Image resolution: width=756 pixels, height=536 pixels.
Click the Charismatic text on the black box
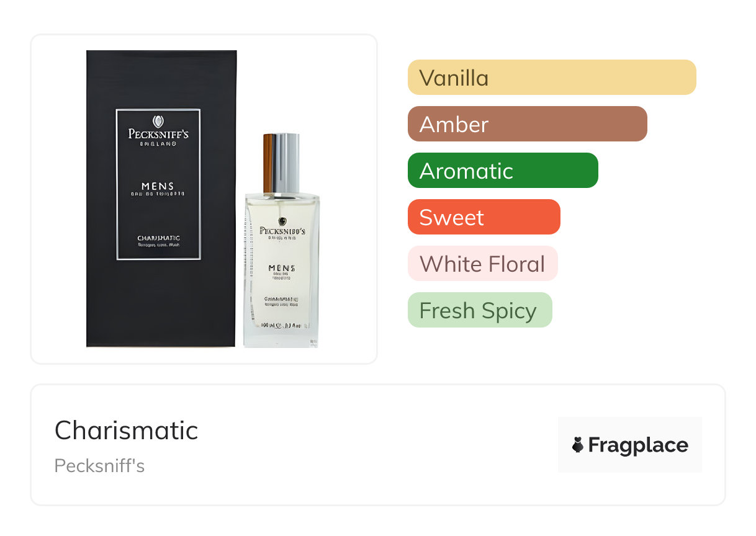pyautogui.click(x=158, y=238)
